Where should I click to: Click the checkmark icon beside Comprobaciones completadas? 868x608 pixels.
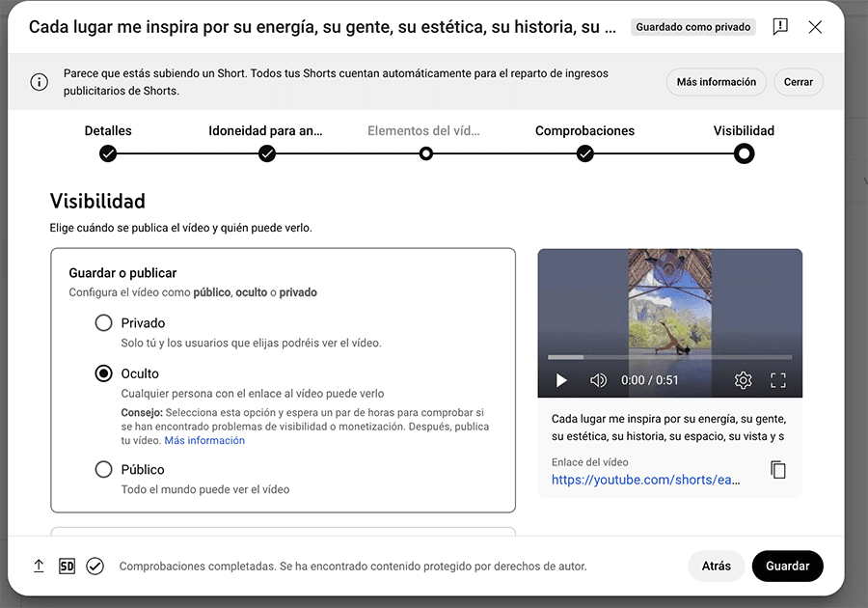[95, 566]
